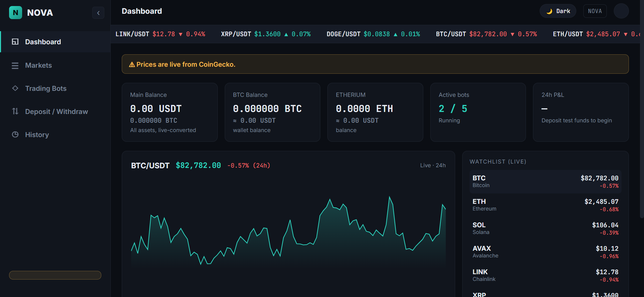Image resolution: width=644 pixels, height=297 pixels.
Task: Open the round user avatar
Action: (621, 11)
